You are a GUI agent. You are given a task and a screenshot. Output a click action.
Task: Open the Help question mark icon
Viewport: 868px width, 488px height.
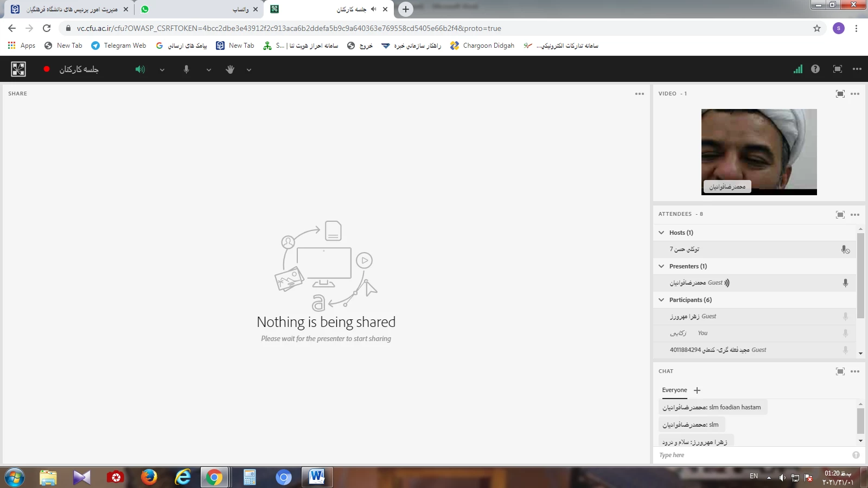pos(815,69)
